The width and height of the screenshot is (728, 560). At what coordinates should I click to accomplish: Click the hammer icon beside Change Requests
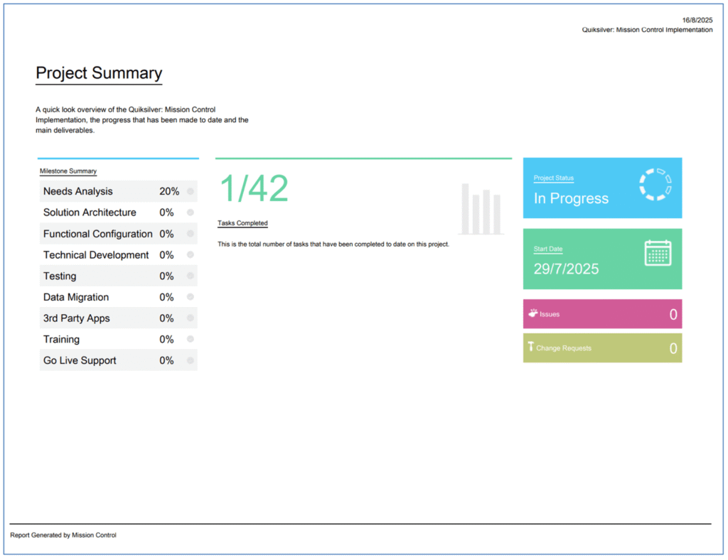[x=530, y=347]
